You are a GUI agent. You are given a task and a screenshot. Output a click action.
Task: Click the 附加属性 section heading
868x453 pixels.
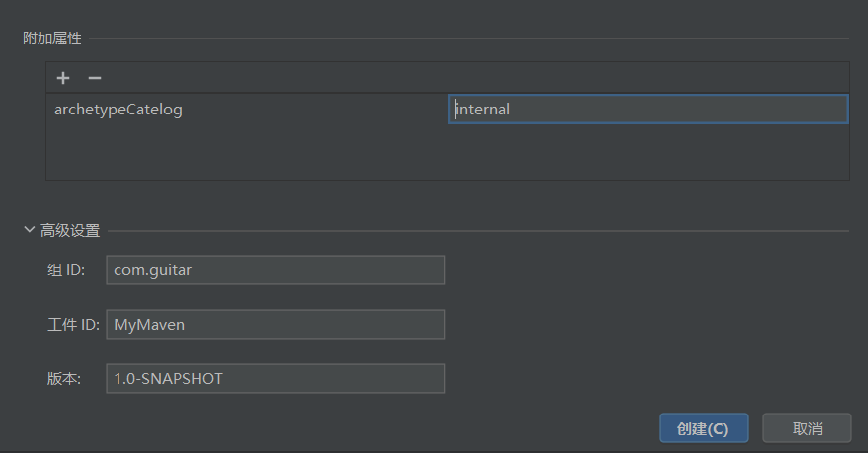pyautogui.click(x=52, y=38)
